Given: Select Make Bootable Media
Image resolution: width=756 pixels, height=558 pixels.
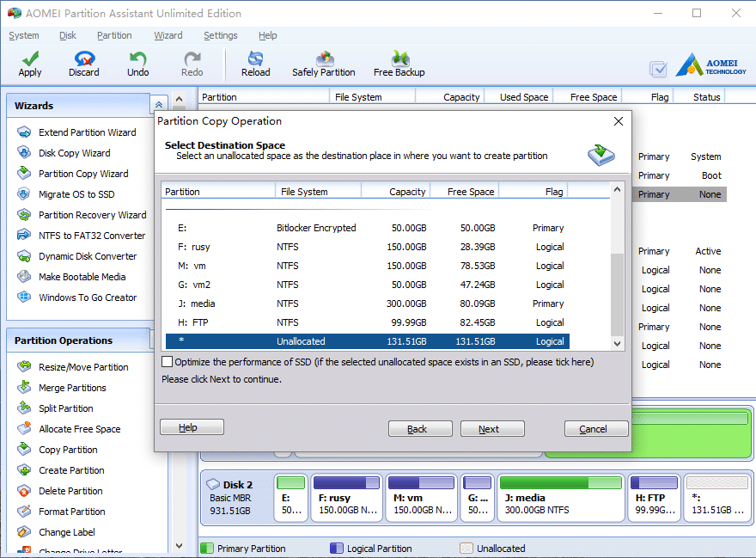Looking at the screenshot, I should tap(82, 277).
